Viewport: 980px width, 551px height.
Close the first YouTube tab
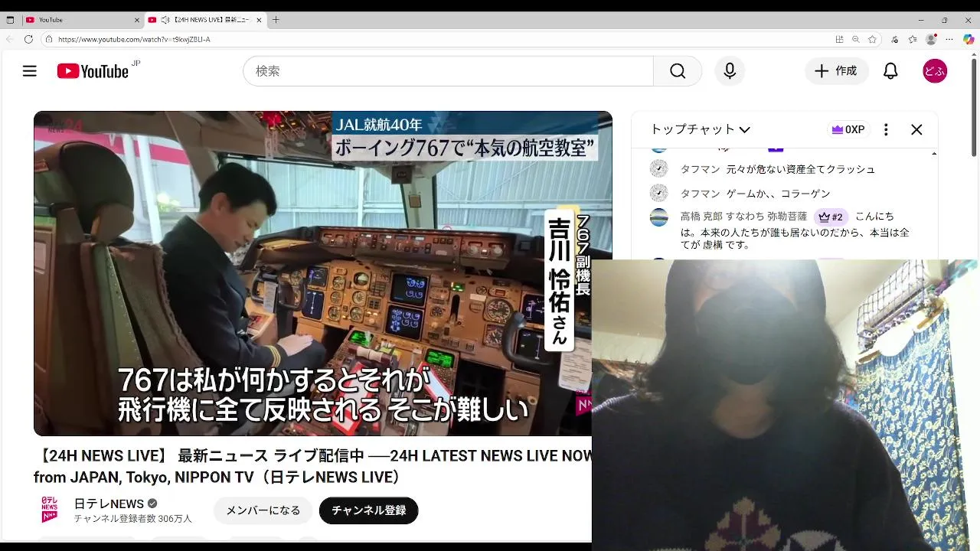(x=137, y=20)
